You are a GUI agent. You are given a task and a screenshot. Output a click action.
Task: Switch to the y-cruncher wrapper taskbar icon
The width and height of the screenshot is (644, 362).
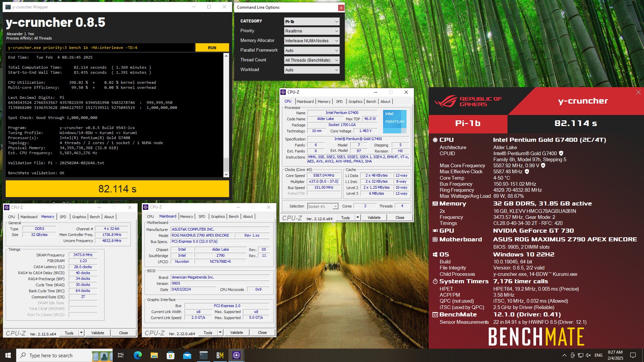[x=203, y=355]
